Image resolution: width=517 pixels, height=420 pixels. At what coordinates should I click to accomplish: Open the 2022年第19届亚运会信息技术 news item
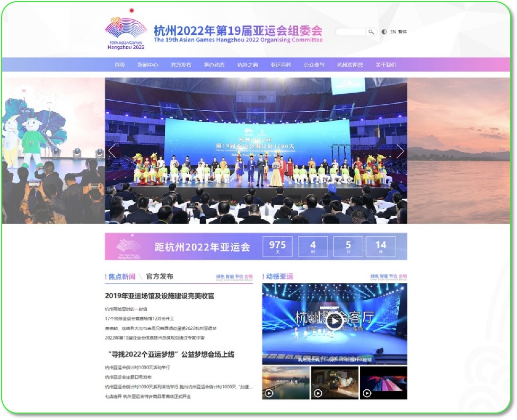click(x=155, y=338)
